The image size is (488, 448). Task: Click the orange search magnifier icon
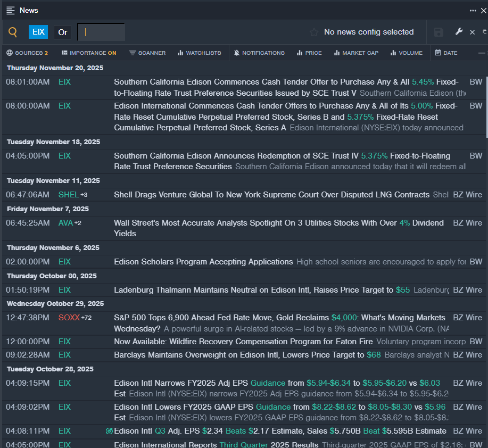pyautogui.click(x=13, y=32)
